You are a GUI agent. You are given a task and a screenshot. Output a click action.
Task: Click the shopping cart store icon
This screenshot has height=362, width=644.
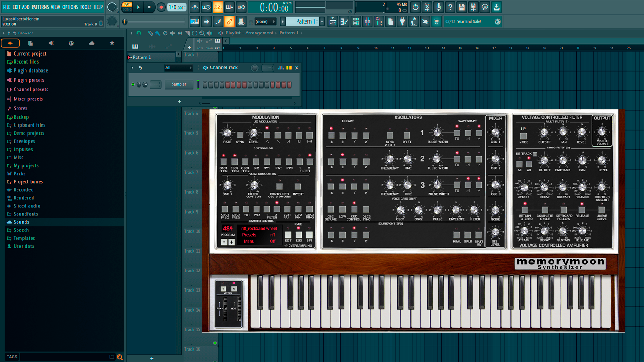click(x=437, y=21)
